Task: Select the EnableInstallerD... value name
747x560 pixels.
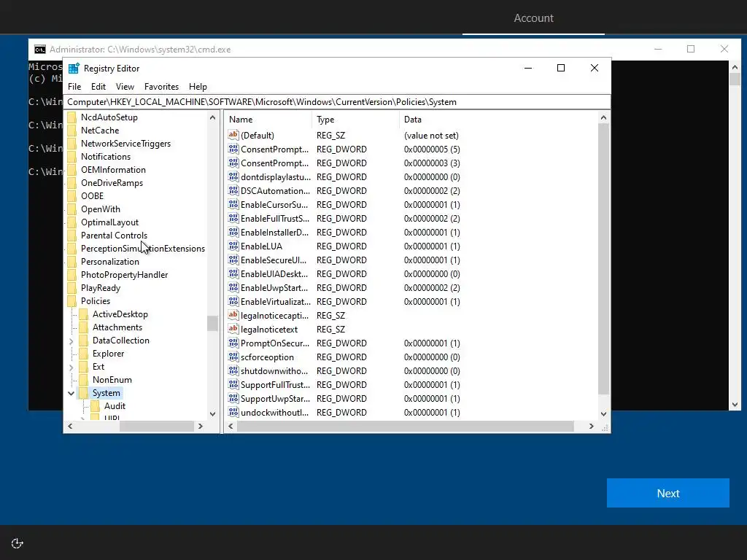Action: (x=274, y=233)
